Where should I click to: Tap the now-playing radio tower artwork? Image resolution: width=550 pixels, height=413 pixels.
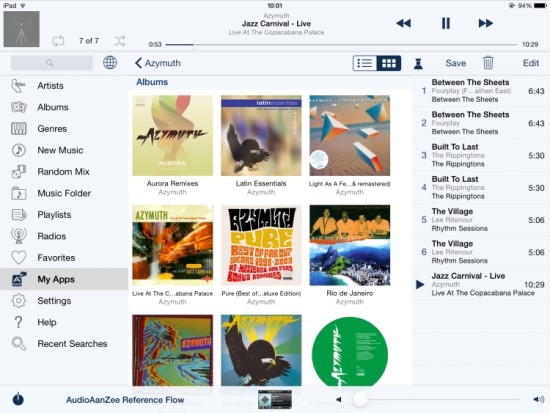tap(21, 29)
